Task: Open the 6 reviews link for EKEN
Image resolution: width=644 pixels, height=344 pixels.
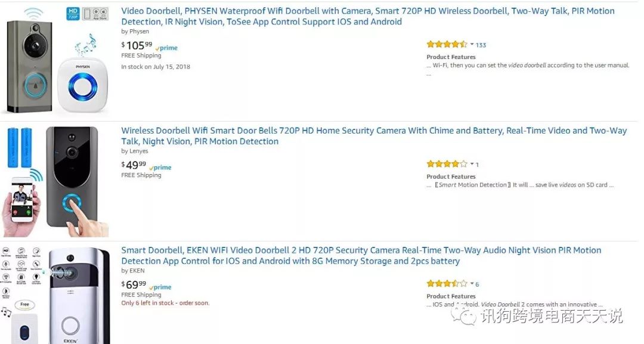Action: coord(477,284)
